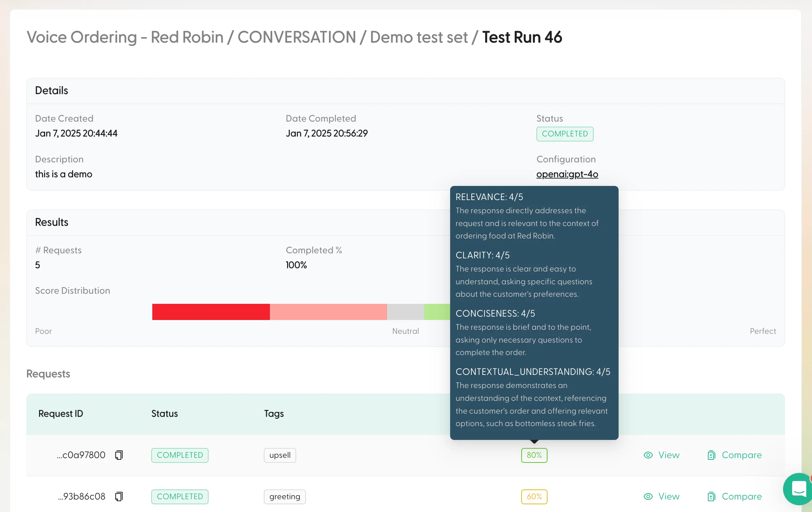This screenshot has height=512, width=812.
Task: Click the Compare document icon for ...93b86c08
Action: click(x=712, y=497)
